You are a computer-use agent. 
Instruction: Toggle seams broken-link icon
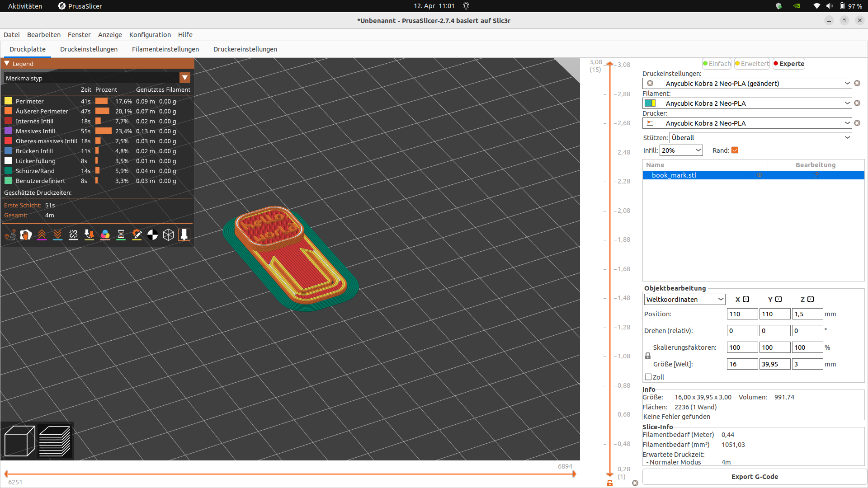[73, 235]
